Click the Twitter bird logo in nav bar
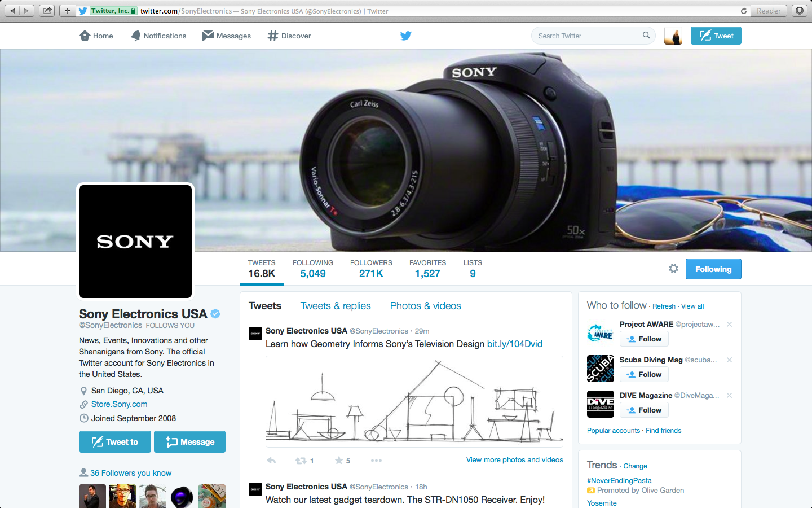 pyautogui.click(x=405, y=36)
